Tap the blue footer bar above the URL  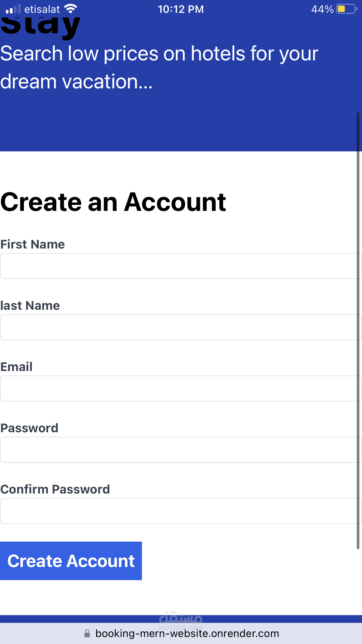coord(181,618)
